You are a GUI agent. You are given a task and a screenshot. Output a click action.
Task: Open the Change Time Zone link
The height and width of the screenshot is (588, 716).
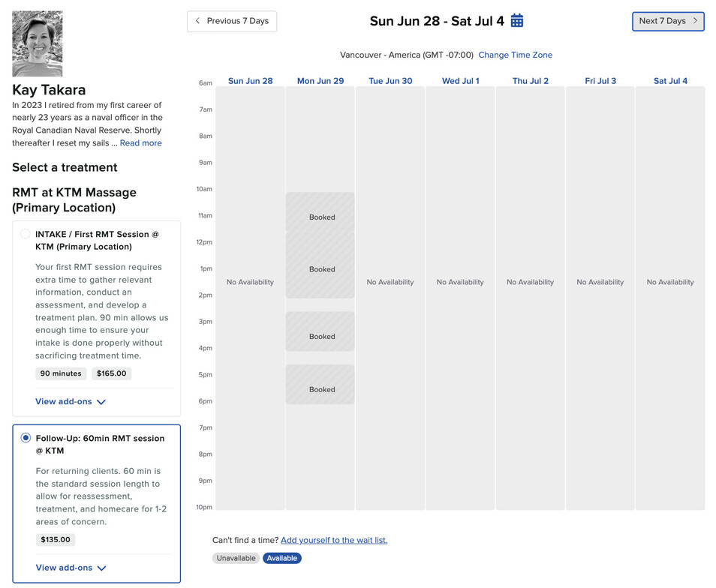[x=515, y=55]
